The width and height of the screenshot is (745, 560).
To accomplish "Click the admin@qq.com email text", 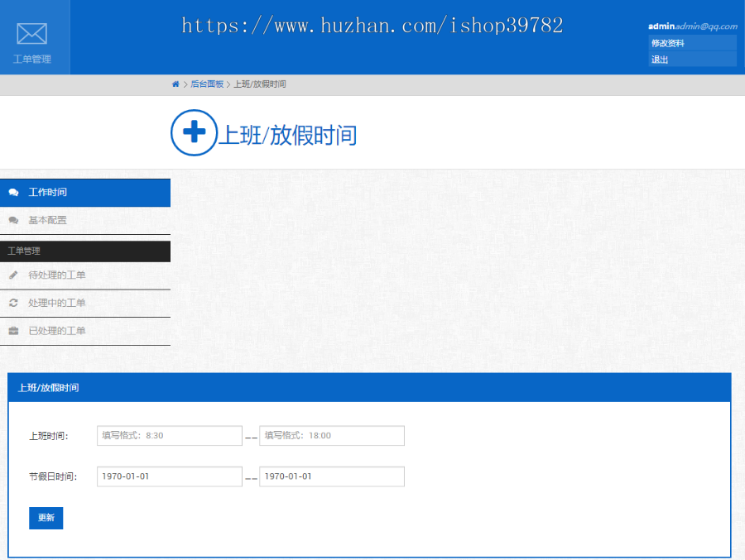I will tap(706, 26).
